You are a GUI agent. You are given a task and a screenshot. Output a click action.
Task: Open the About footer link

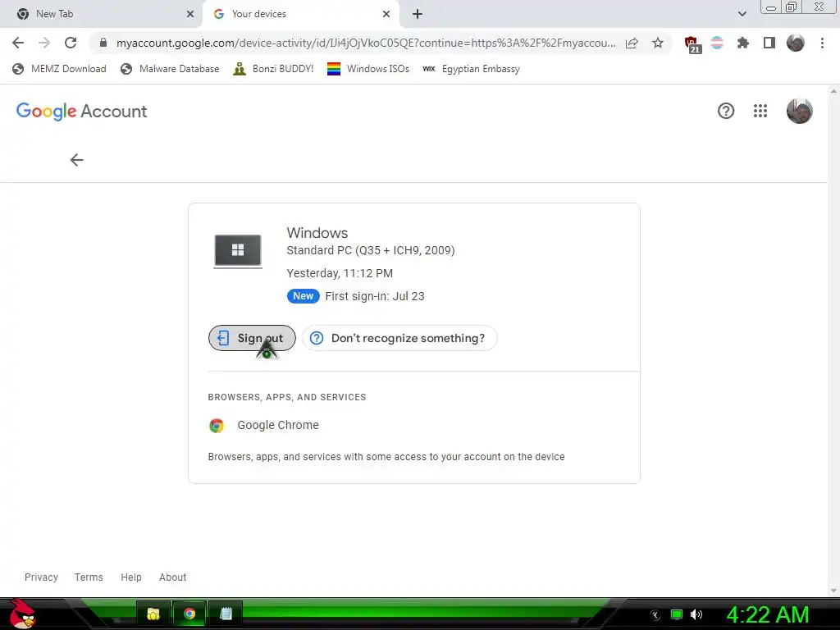click(173, 577)
